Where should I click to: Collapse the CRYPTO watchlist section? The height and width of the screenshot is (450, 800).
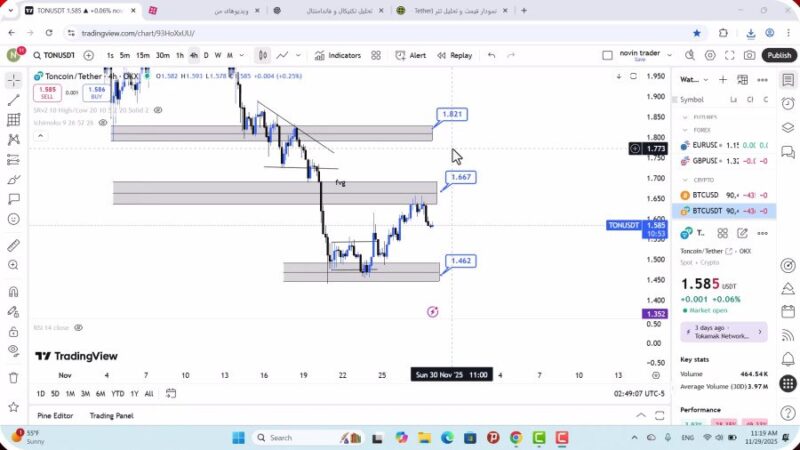pos(685,181)
